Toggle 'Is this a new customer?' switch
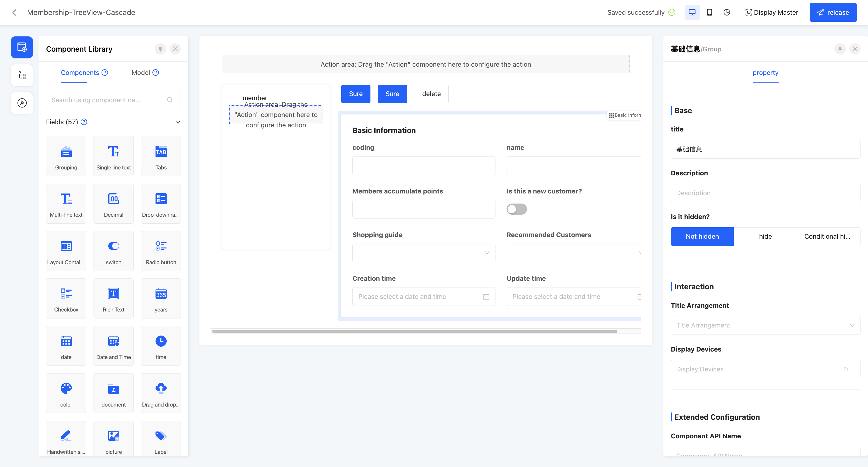The height and width of the screenshot is (467, 868). click(x=517, y=209)
